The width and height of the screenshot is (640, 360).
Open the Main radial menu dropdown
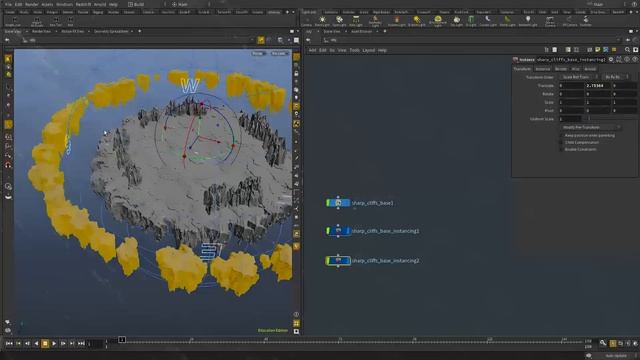pyautogui.click(x=190, y=4)
